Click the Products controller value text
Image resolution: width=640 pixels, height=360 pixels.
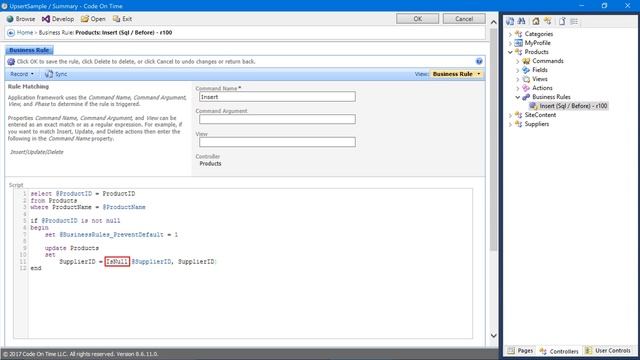pyautogui.click(x=210, y=164)
